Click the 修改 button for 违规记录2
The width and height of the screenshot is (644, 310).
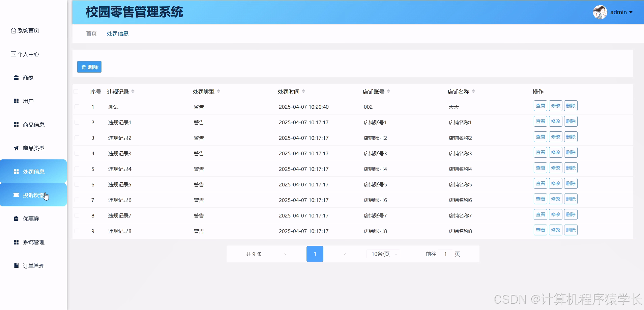pyautogui.click(x=555, y=137)
